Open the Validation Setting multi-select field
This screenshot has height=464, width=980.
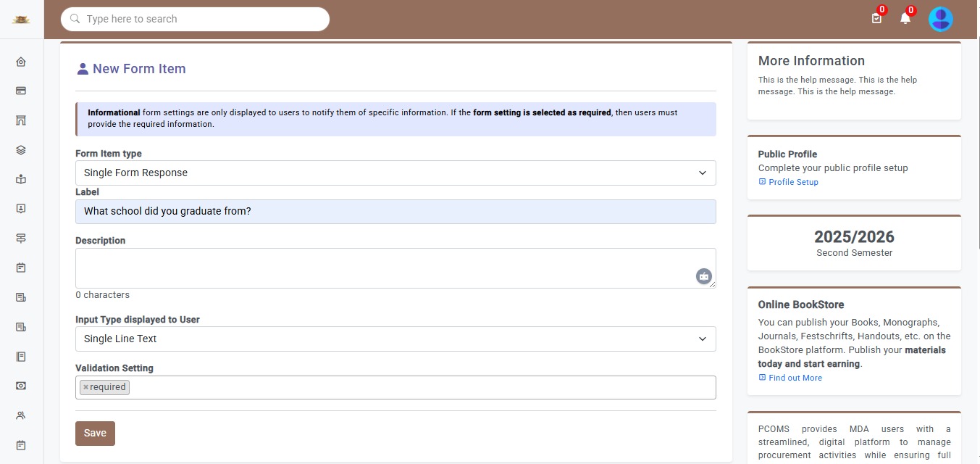point(420,387)
